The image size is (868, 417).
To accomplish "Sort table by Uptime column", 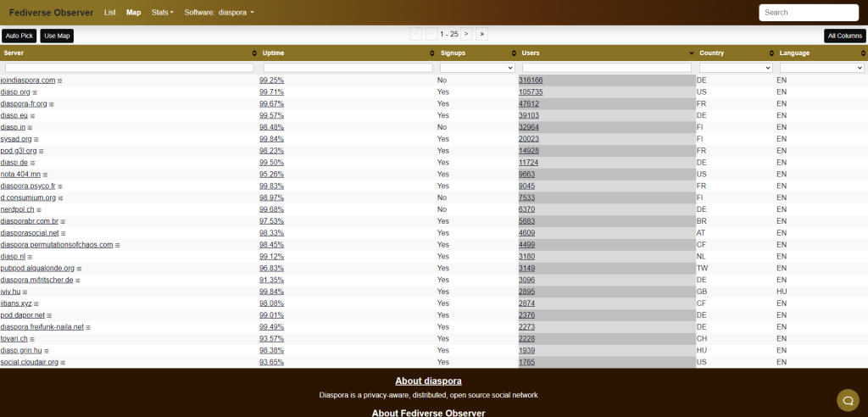I will pyautogui.click(x=432, y=53).
